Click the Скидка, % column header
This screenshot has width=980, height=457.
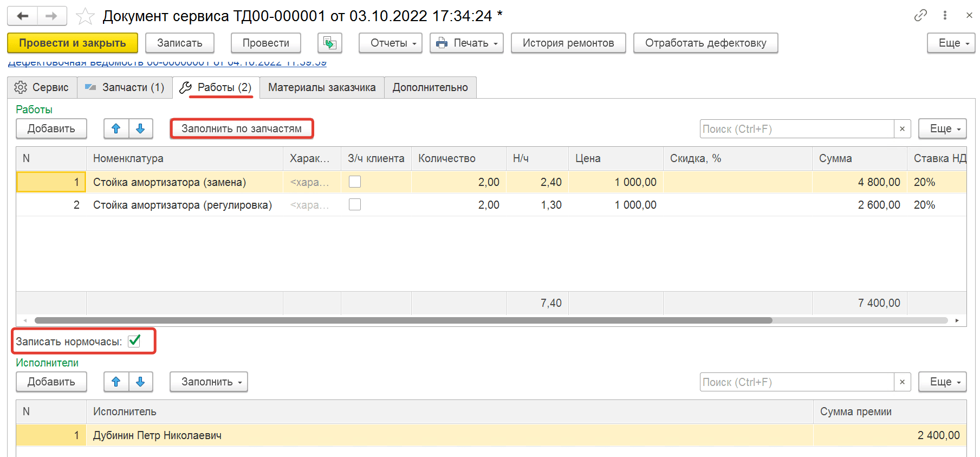[x=738, y=158]
